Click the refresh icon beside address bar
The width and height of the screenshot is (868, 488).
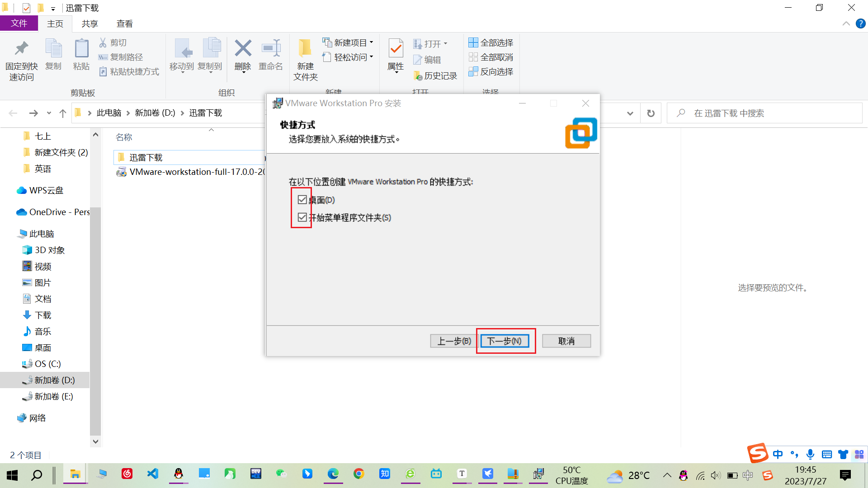click(x=651, y=113)
